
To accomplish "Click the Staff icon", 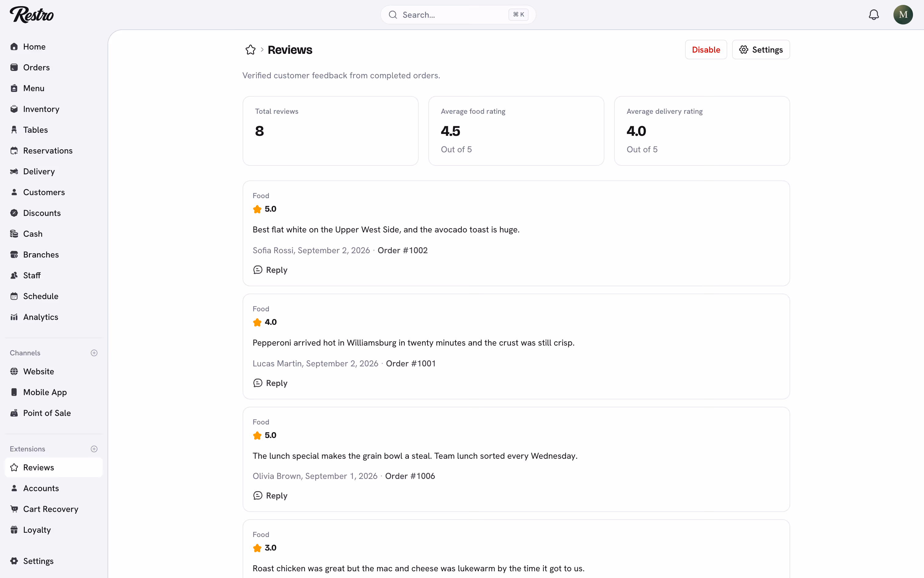I will tap(14, 275).
